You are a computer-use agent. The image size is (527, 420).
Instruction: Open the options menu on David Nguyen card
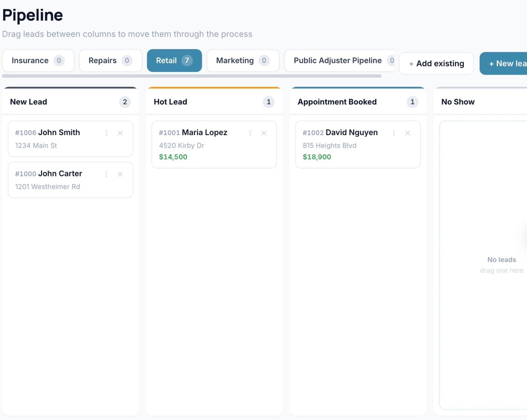(x=394, y=133)
